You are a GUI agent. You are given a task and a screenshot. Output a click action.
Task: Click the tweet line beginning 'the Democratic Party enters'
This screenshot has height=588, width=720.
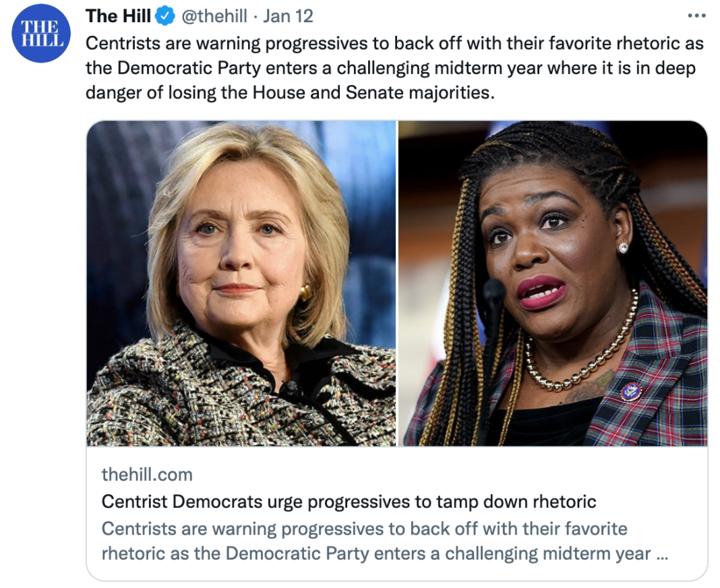[391, 68]
